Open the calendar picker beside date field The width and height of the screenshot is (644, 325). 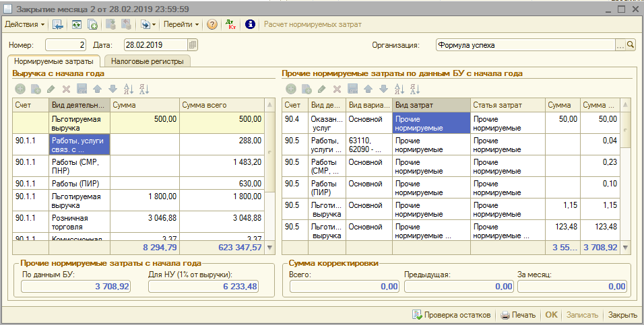(193, 45)
